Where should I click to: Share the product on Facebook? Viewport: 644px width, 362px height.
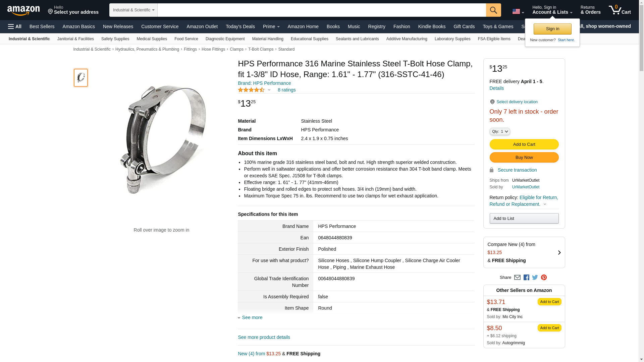pos(526,278)
